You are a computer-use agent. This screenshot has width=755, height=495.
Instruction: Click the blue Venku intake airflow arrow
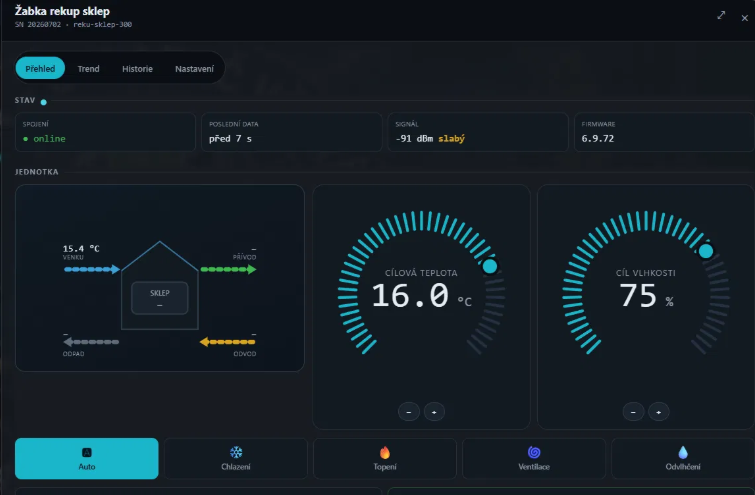click(91, 269)
